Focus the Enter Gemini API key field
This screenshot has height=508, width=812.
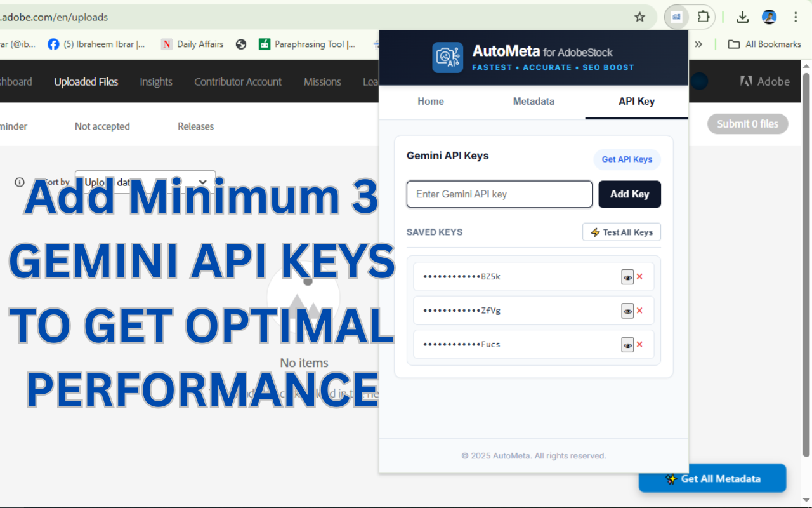(x=499, y=194)
